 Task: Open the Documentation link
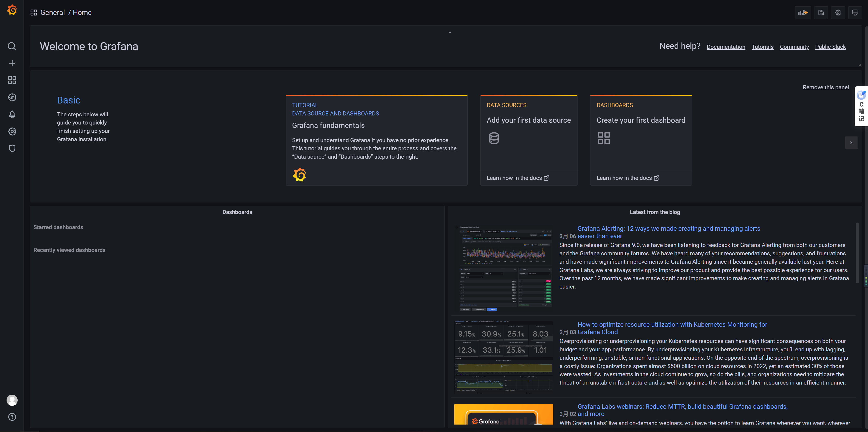click(726, 47)
